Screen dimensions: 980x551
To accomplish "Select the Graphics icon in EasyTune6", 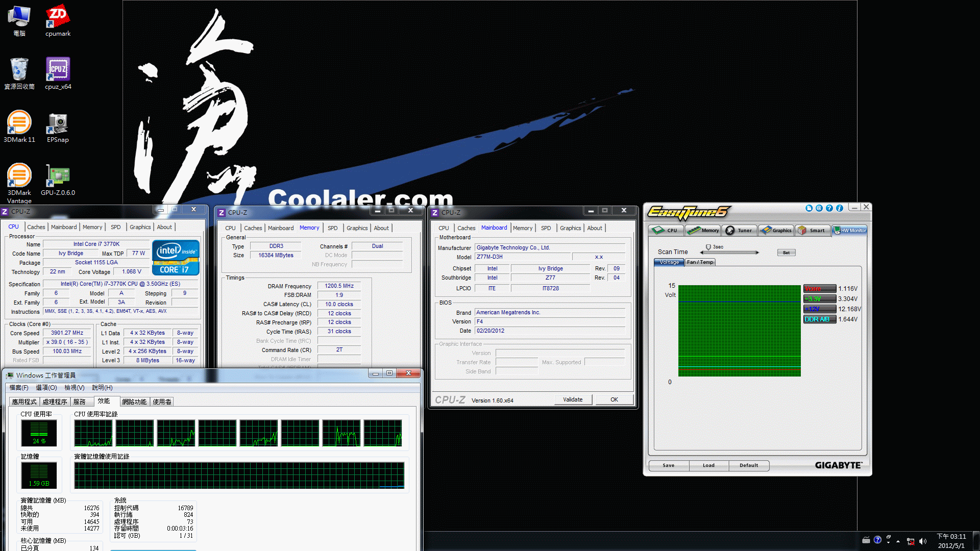I will pos(777,230).
